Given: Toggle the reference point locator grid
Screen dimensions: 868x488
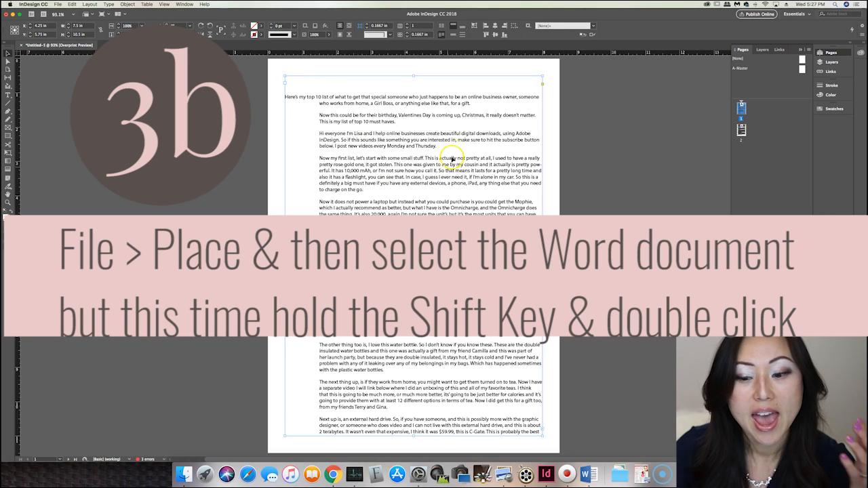Looking at the screenshot, I should (x=15, y=30).
